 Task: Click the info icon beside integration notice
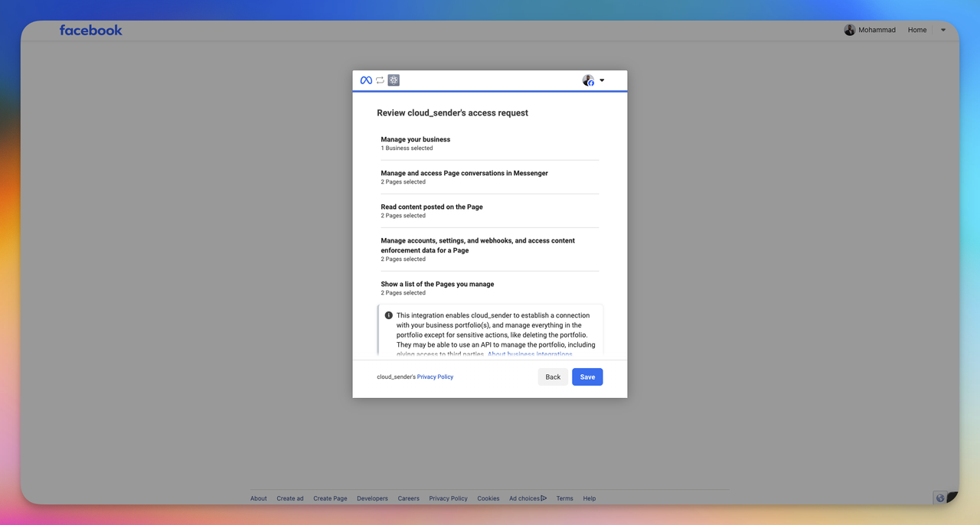[388, 315]
